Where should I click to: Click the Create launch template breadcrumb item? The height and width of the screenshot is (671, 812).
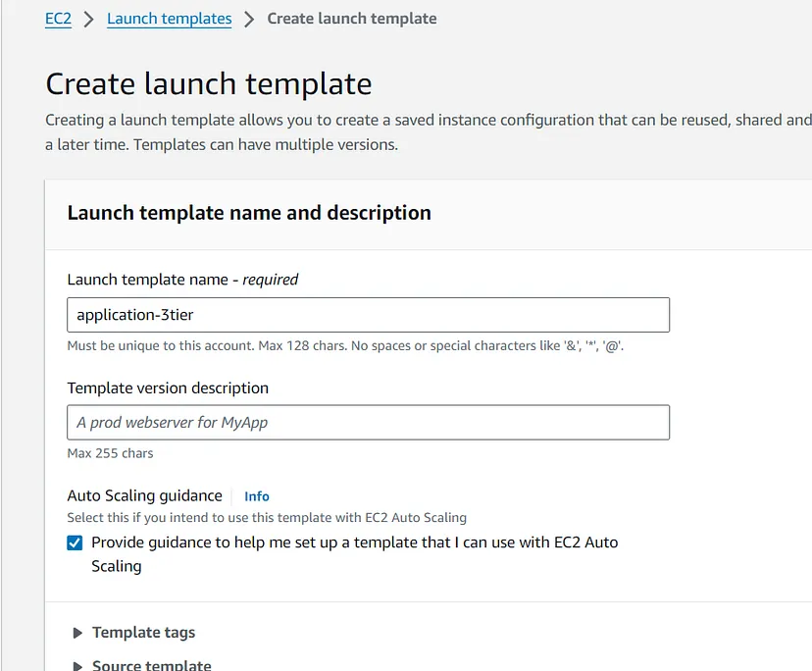[x=352, y=19]
